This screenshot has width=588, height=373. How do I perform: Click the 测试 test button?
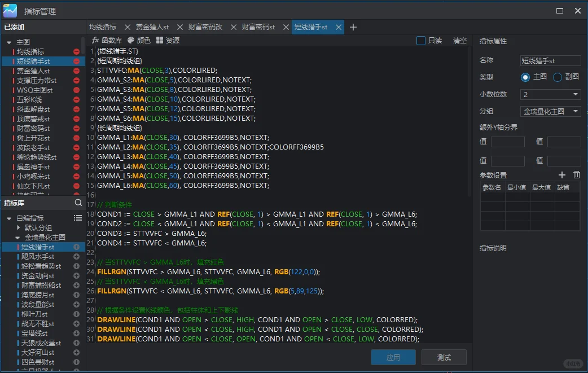(444, 357)
